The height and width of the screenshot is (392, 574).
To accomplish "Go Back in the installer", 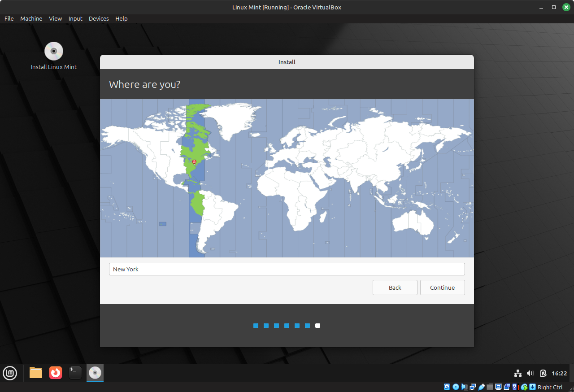I will [x=395, y=287].
